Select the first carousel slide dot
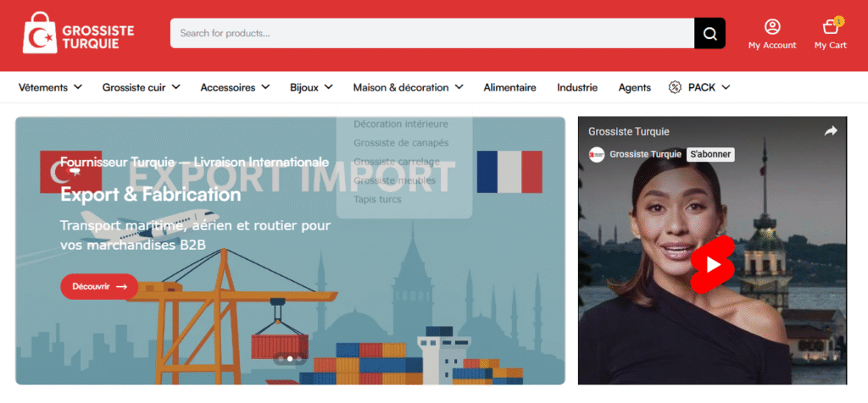 (281, 359)
